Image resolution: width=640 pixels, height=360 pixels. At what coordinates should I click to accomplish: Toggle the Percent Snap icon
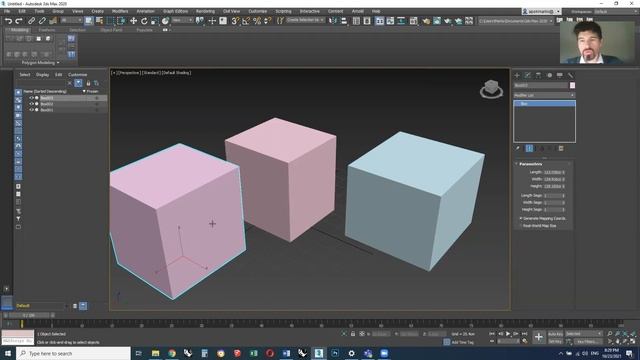pos(257,21)
